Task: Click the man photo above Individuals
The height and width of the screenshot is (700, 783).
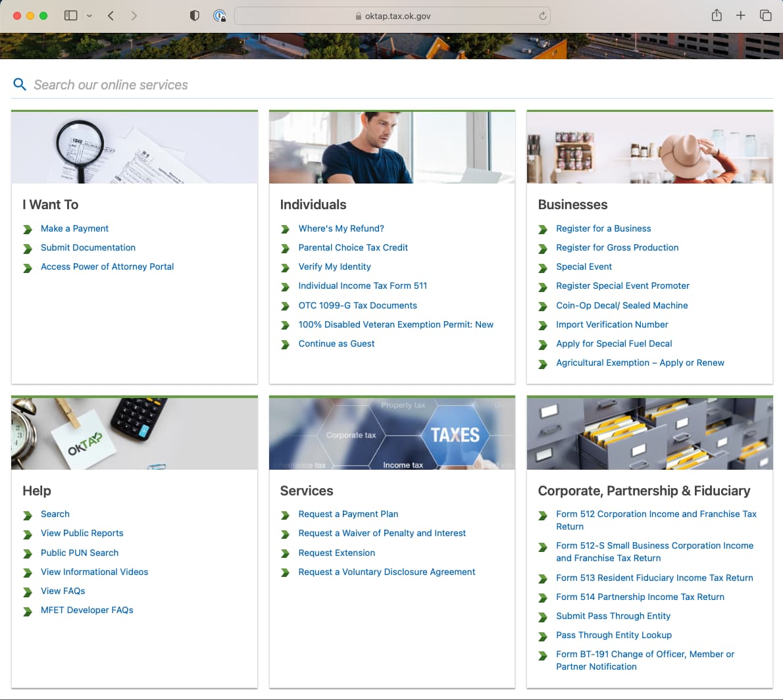Action: tap(392, 147)
